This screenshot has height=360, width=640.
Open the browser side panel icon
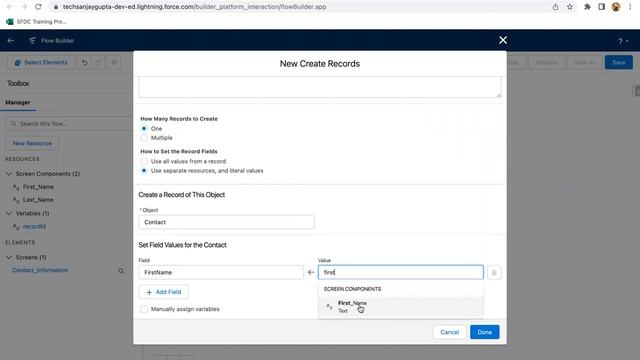tap(601, 7)
